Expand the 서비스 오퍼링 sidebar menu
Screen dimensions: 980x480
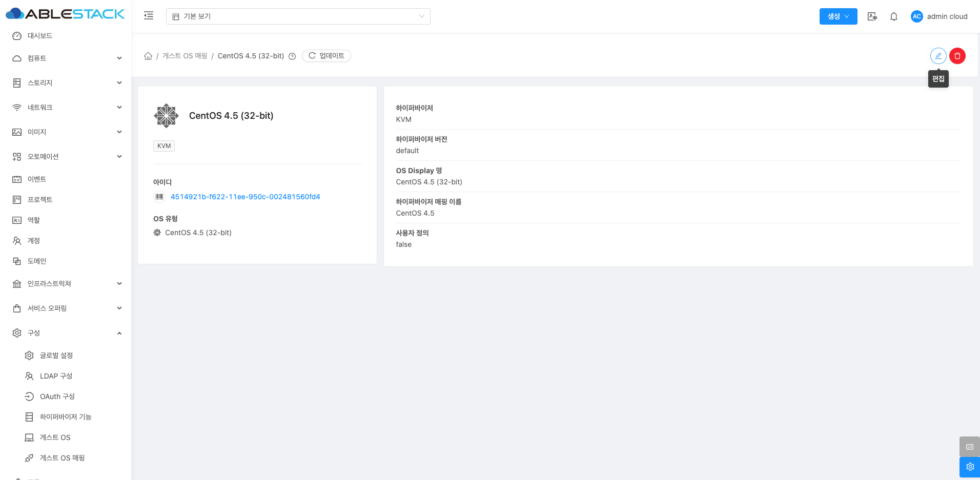[66, 308]
